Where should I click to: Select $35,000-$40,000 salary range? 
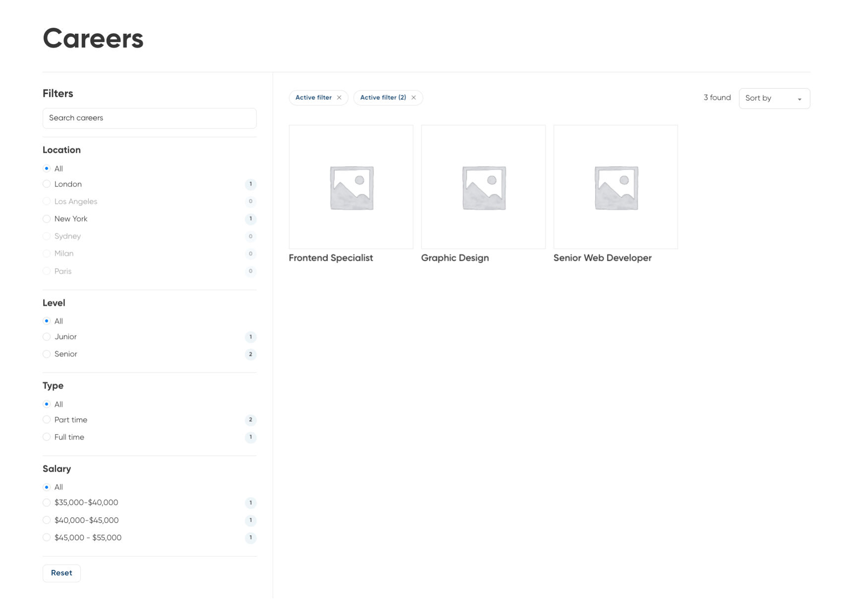(x=47, y=503)
